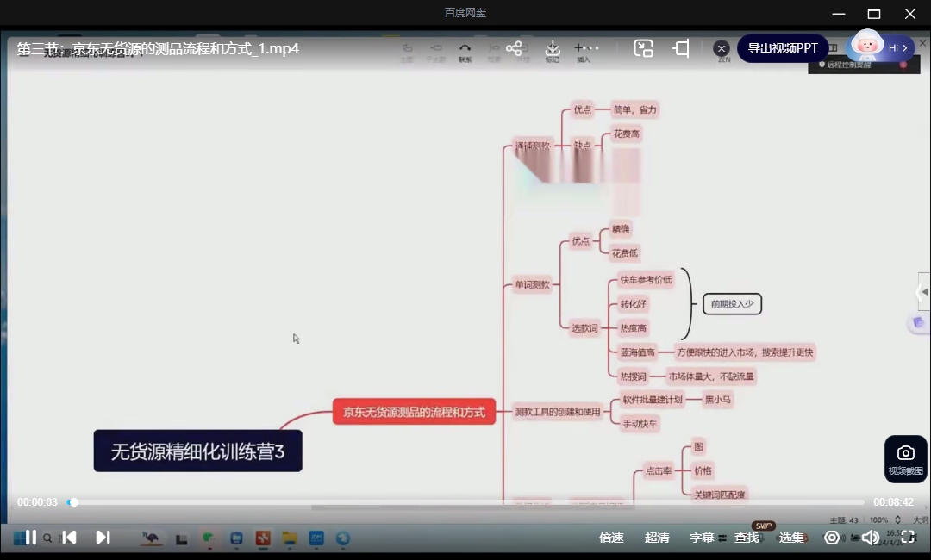Switch to picture-in-picture mini player
Image resolution: width=931 pixels, height=560 pixels.
[x=643, y=48]
